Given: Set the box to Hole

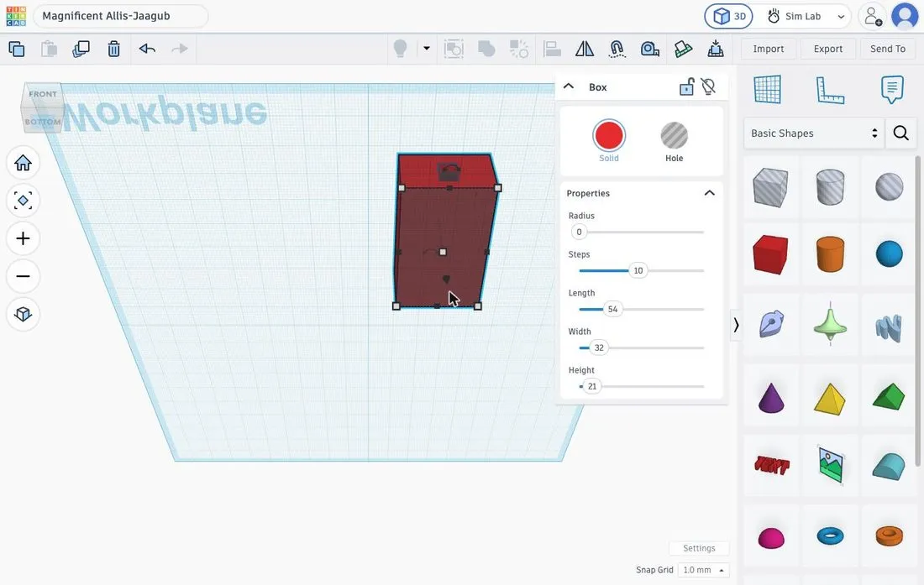Looking at the screenshot, I should click(675, 141).
